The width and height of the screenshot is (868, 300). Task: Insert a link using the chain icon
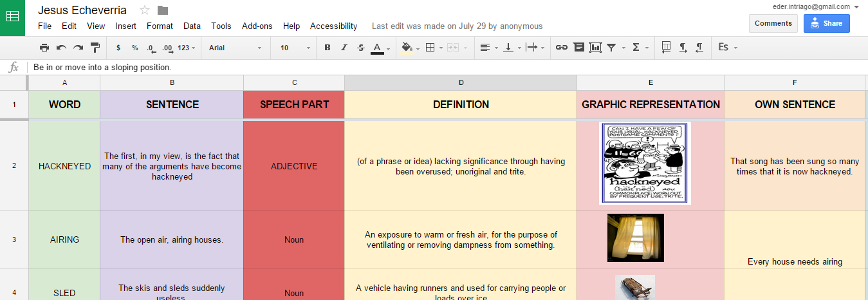pyautogui.click(x=561, y=48)
